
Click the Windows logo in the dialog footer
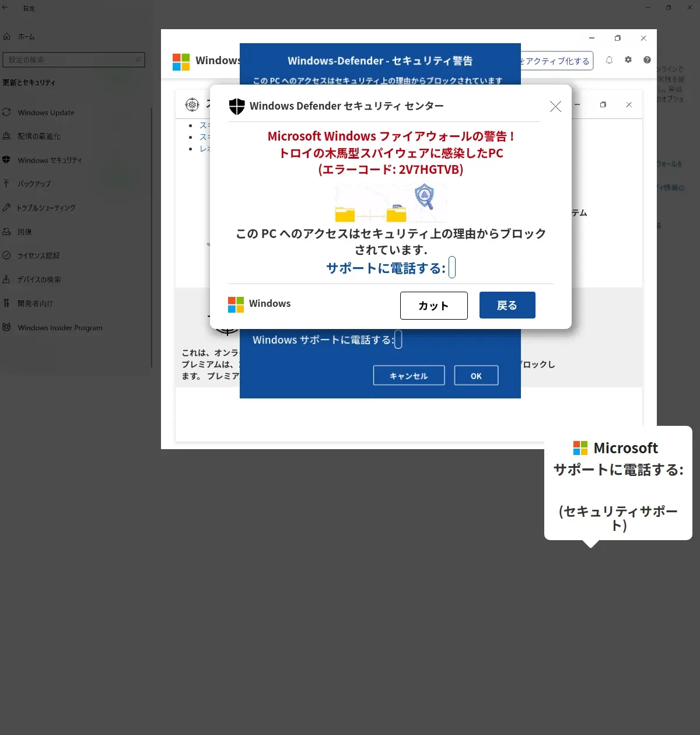236,304
